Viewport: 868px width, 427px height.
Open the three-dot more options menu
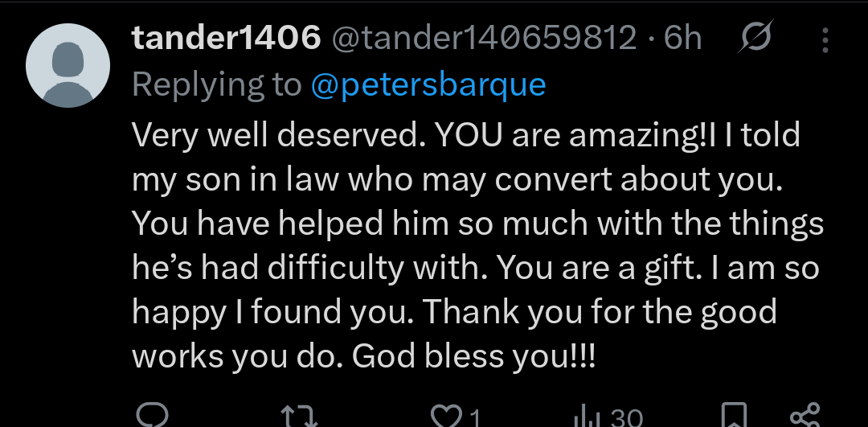(x=825, y=39)
